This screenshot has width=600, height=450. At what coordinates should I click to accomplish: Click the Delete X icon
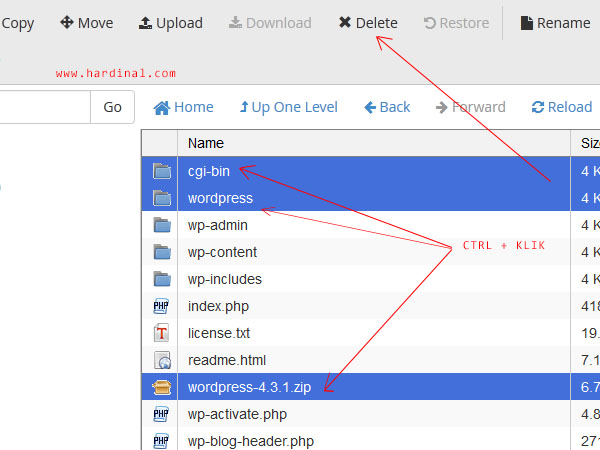(x=345, y=23)
